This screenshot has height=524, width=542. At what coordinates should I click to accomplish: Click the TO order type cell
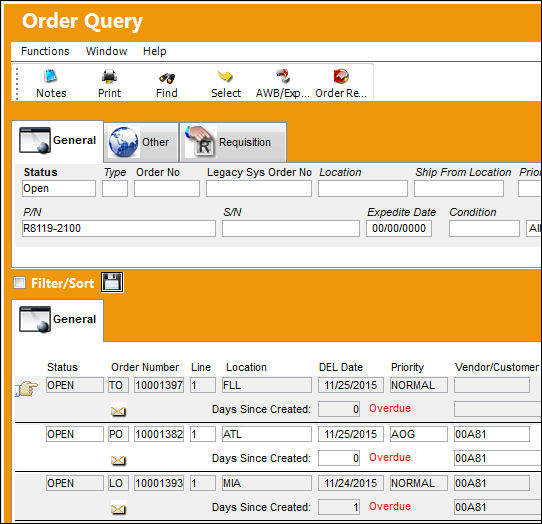coord(119,385)
